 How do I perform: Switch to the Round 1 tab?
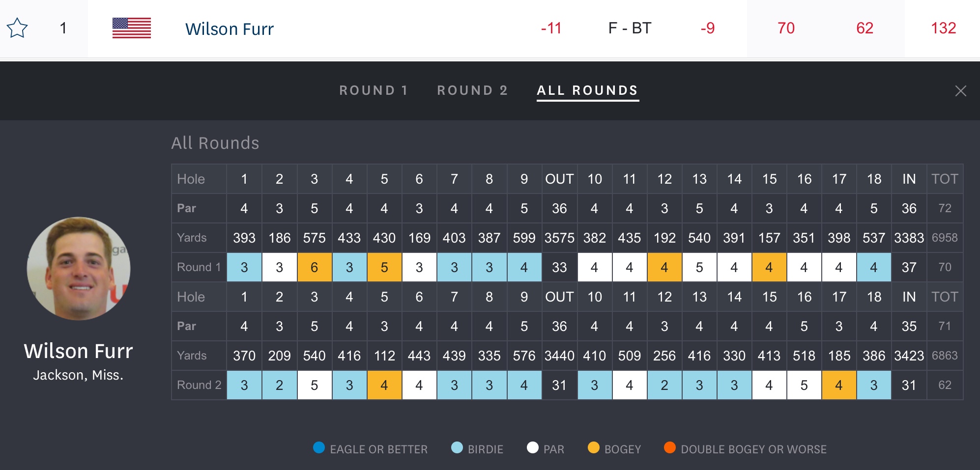point(374,90)
